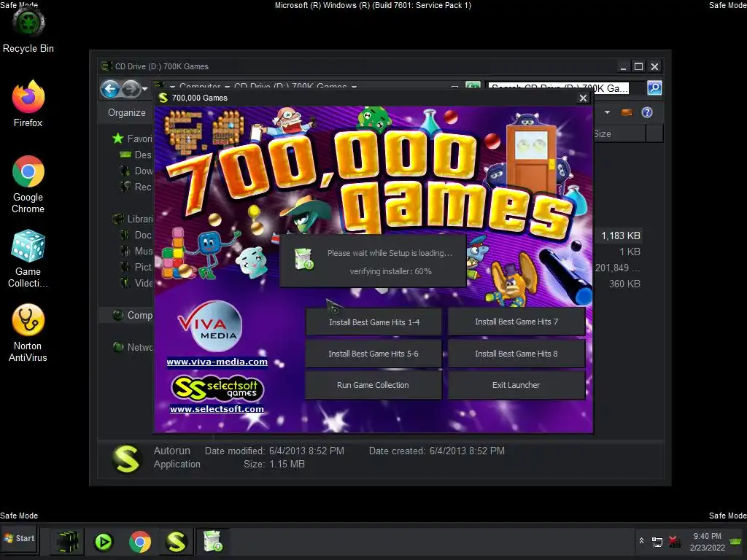747x560 pixels.
Task: Click the Explorer Back arrow button
Action: click(x=110, y=89)
